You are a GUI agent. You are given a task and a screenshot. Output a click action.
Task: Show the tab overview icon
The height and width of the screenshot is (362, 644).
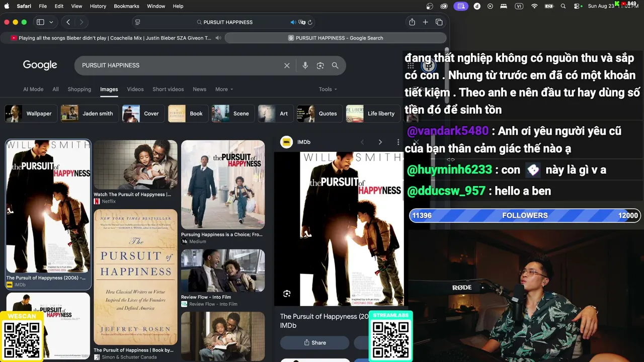pyautogui.click(x=439, y=22)
